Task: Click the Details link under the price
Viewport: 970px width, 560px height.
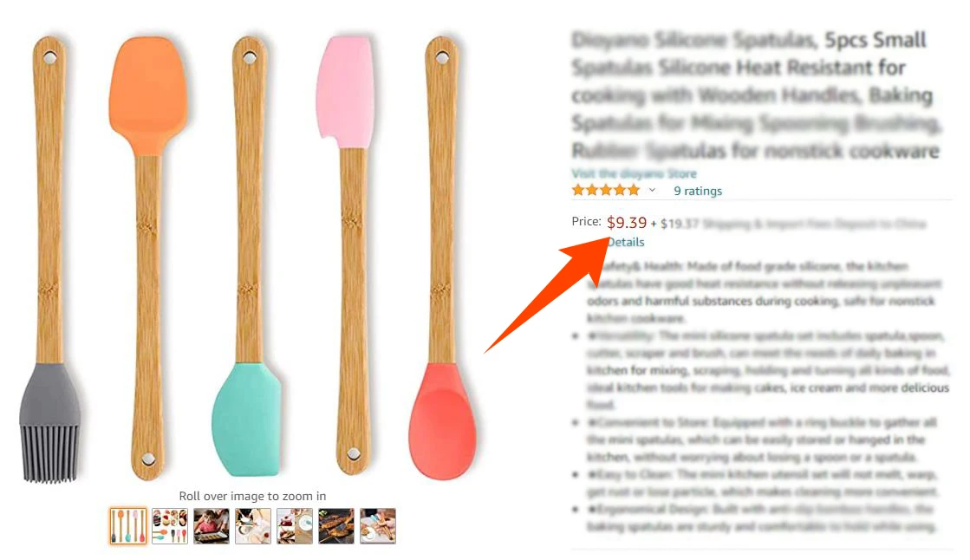Action: pyautogui.click(x=625, y=242)
